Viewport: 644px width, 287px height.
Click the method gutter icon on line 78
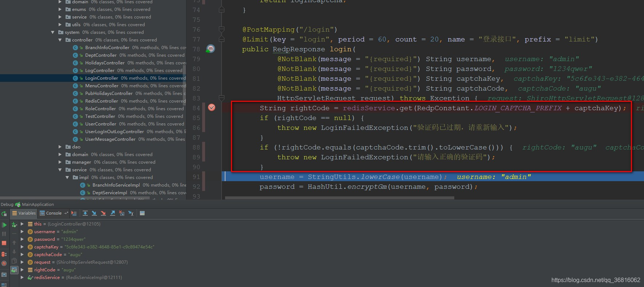tap(211, 49)
